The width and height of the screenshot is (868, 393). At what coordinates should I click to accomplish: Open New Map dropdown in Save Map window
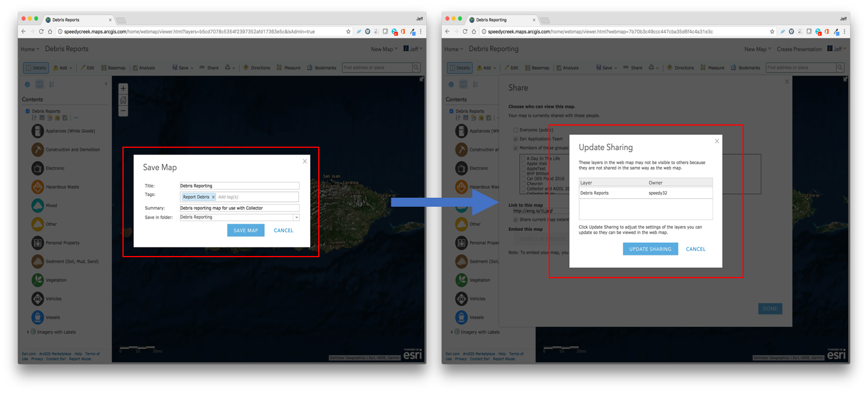tap(384, 49)
